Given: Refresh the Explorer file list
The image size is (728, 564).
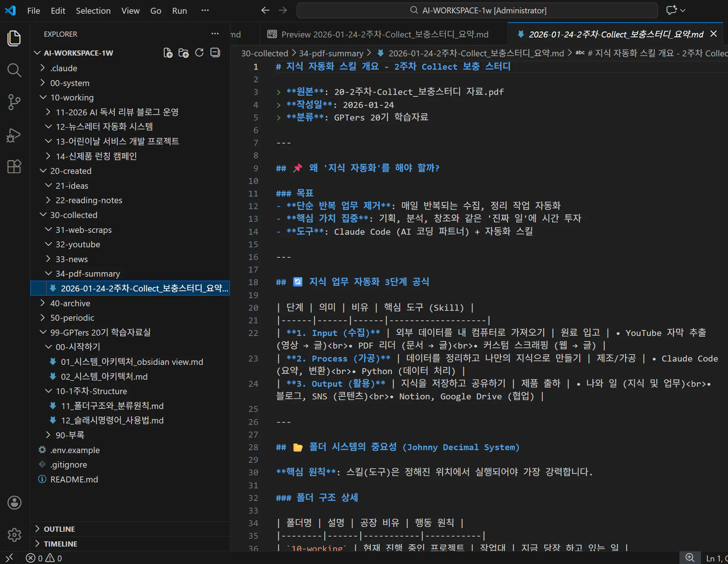Looking at the screenshot, I should [199, 52].
